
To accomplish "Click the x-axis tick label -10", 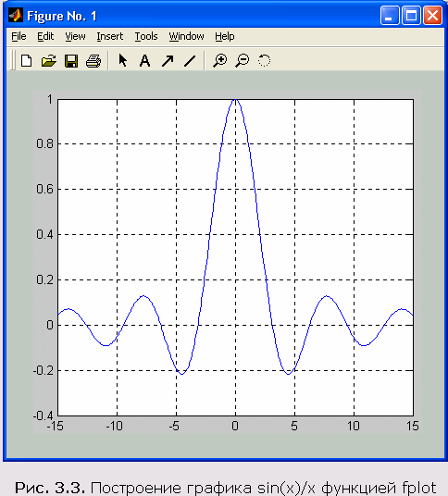I will pyautogui.click(x=114, y=426).
